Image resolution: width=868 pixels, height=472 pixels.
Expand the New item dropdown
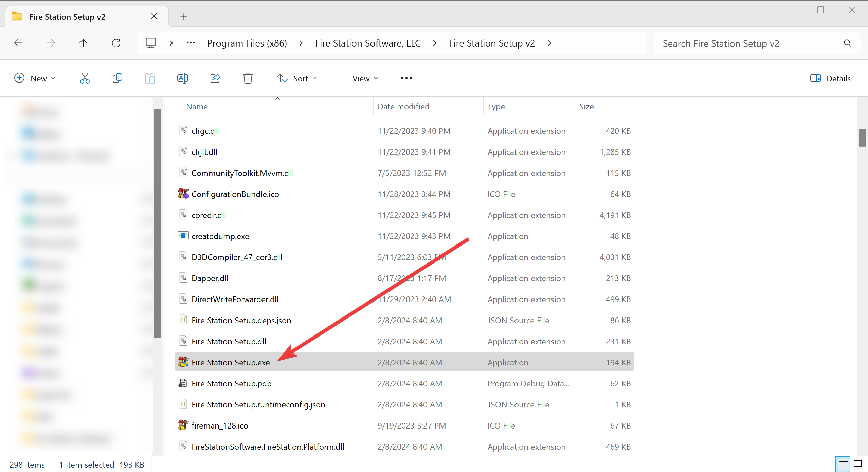(34, 78)
